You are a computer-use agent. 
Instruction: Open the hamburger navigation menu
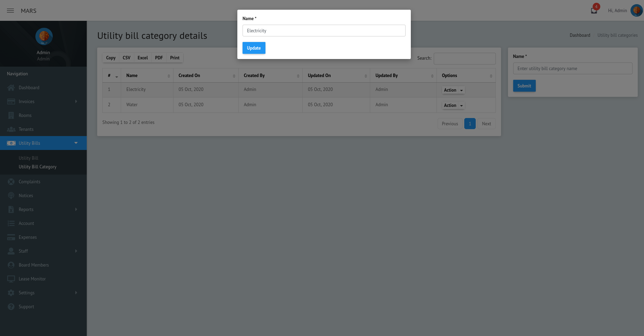[10, 10]
